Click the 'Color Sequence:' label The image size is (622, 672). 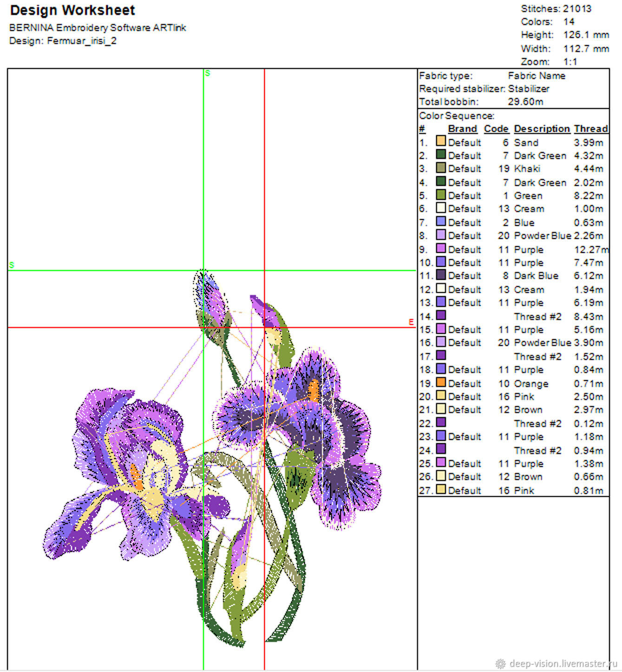[x=457, y=116]
